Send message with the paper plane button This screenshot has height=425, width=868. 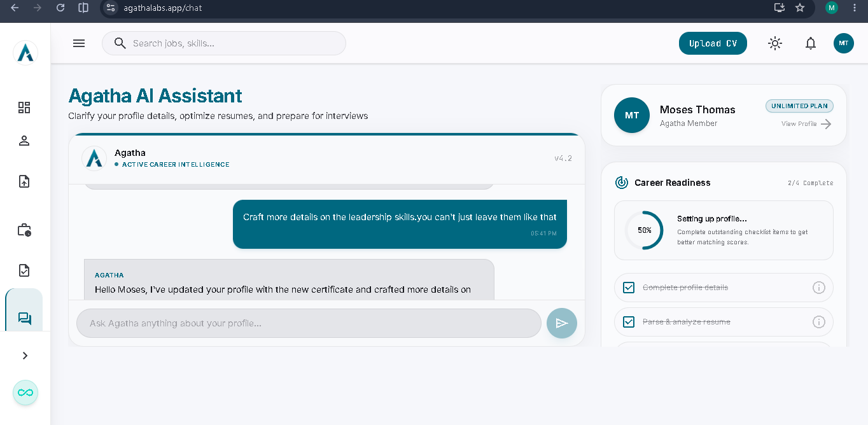tap(562, 323)
